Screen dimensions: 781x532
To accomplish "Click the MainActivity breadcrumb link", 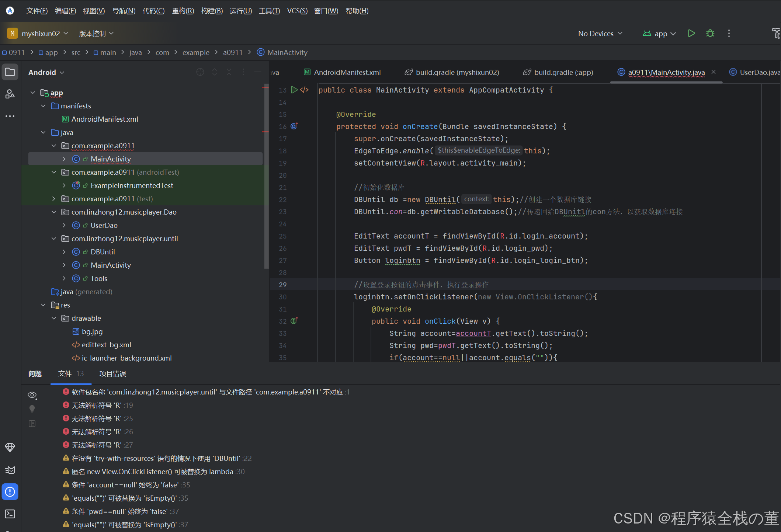I will (287, 52).
